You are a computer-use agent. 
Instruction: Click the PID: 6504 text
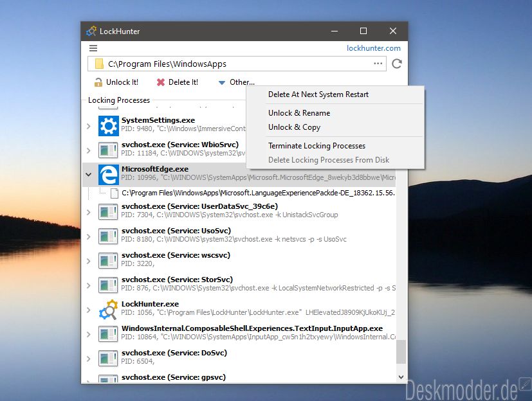138,361
